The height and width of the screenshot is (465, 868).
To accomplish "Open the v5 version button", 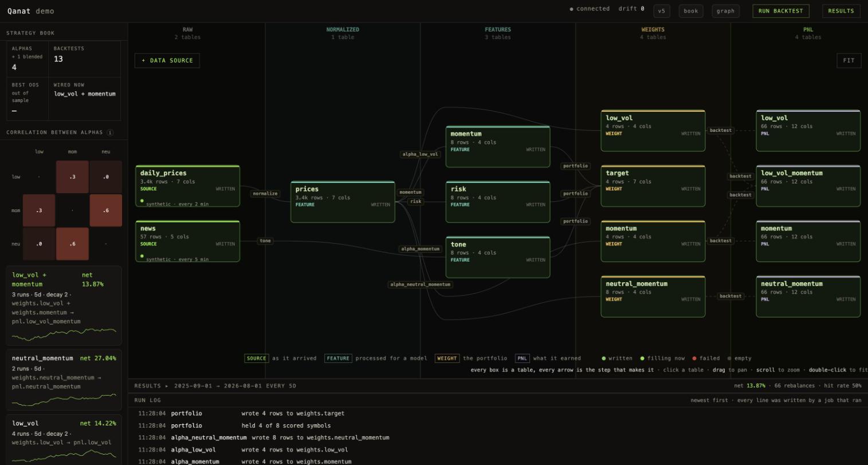I will [x=662, y=11].
